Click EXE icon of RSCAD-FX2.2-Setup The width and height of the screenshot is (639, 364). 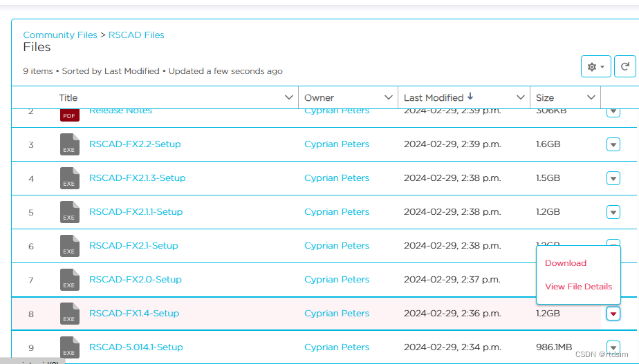[69, 144]
